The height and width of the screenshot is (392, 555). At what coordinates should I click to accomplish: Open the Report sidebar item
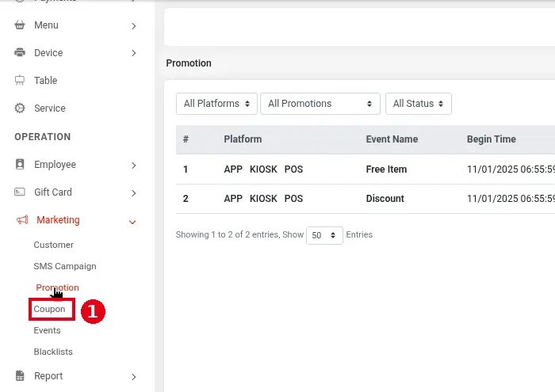pos(48,375)
